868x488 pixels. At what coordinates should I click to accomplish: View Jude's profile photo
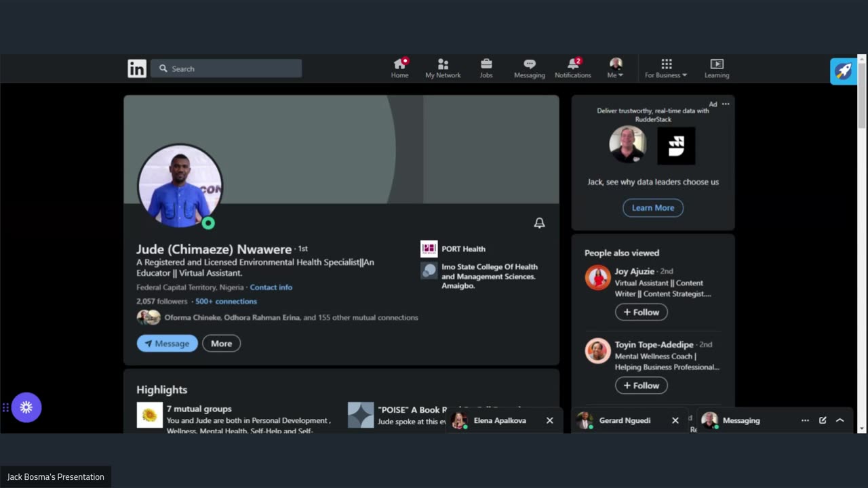coord(180,185)
